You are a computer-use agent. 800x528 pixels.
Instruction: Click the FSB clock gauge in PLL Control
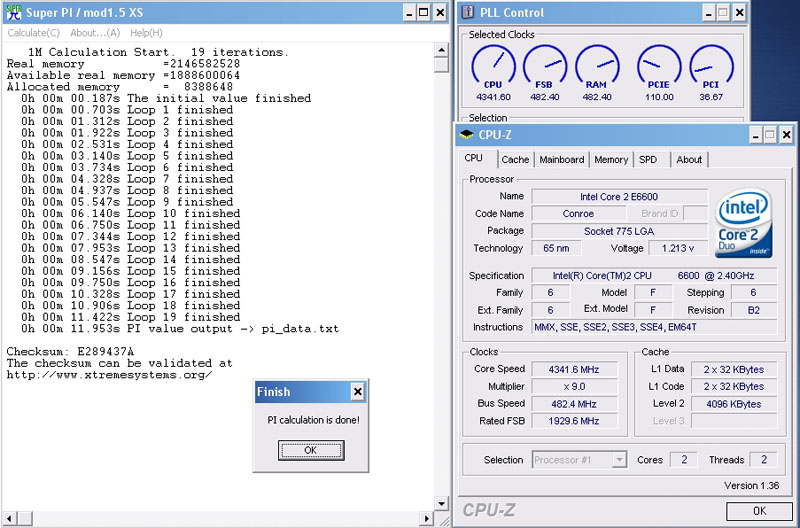pos(544,66)
